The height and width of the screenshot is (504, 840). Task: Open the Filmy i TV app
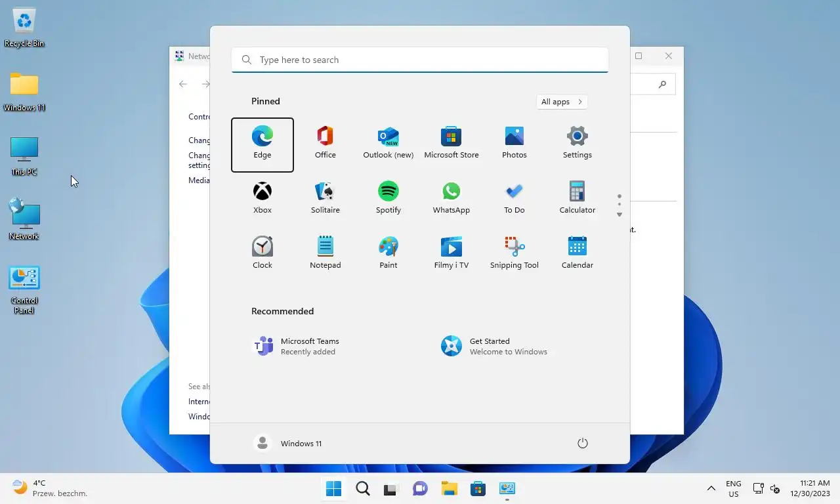click(x=451, y=255)
